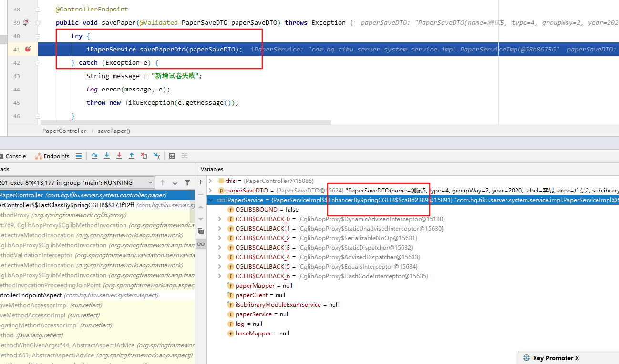Toggle breakpoint on line 39
Screen dimensions: 619x364
coord(26,22)
